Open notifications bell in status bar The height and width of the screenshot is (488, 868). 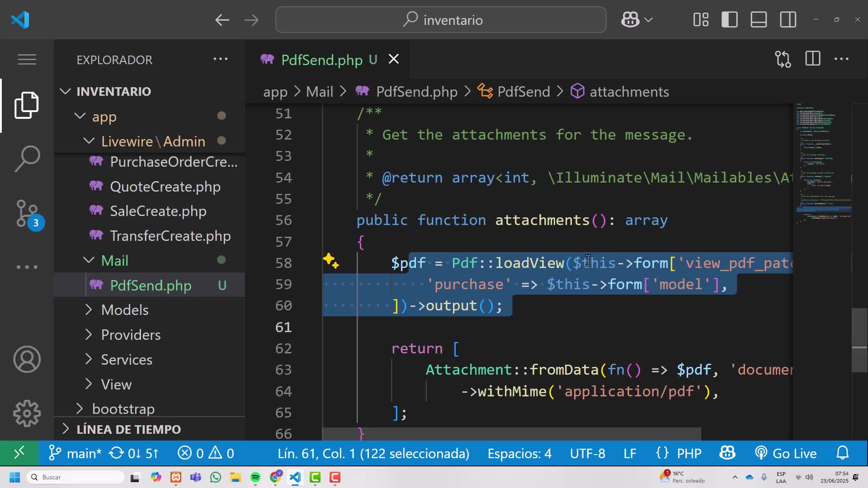pyautogui.click(x=843, y=453)
